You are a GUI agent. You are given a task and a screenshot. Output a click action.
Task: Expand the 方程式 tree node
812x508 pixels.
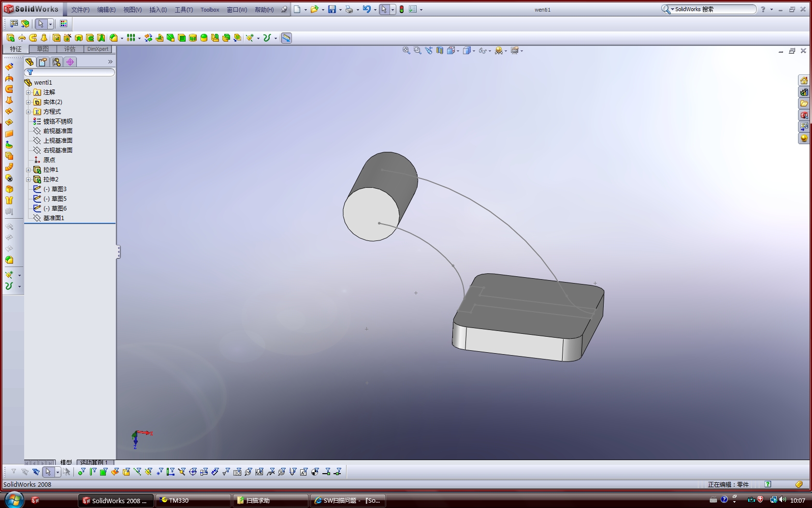click(28, 112)
